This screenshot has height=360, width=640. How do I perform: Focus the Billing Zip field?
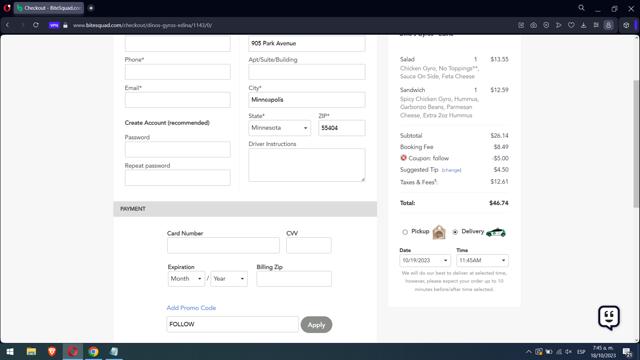tap(294, 279)
